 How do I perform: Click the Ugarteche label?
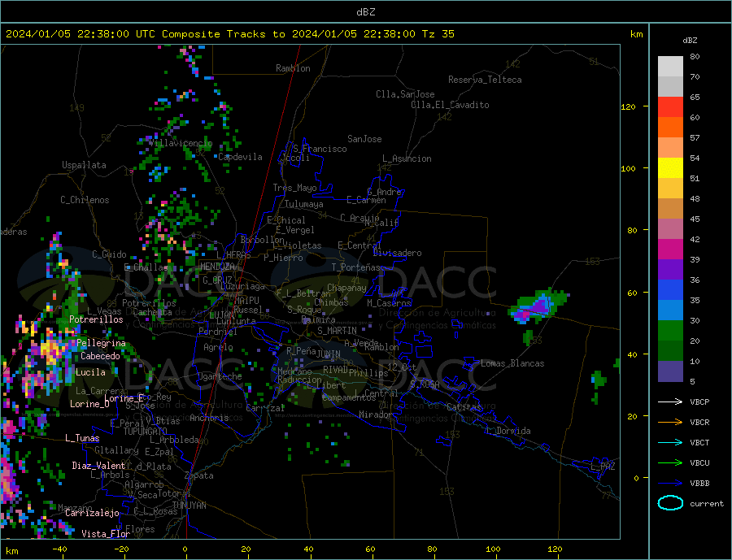click(220, 376)
